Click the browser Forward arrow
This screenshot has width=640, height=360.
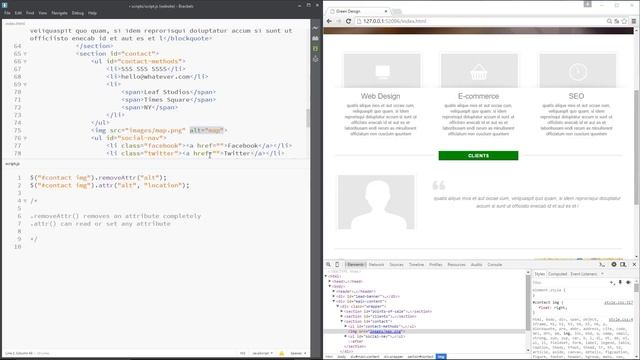[x=338, y=21]
